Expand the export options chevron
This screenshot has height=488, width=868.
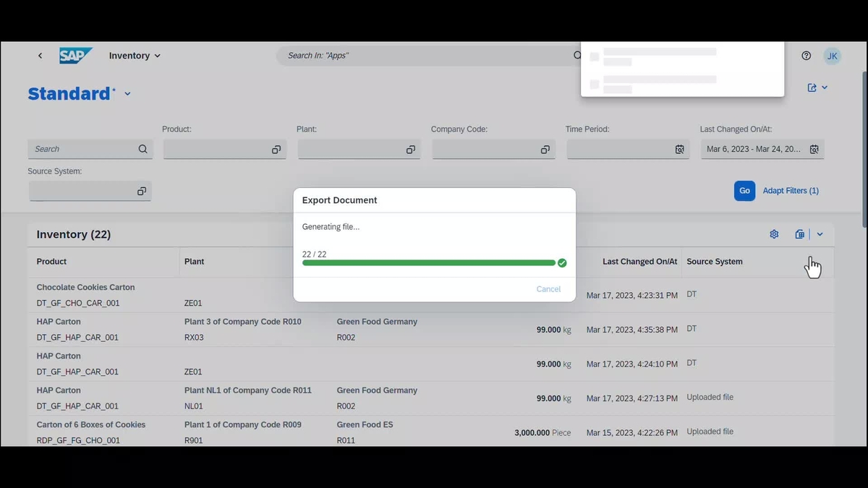(820, 234)
